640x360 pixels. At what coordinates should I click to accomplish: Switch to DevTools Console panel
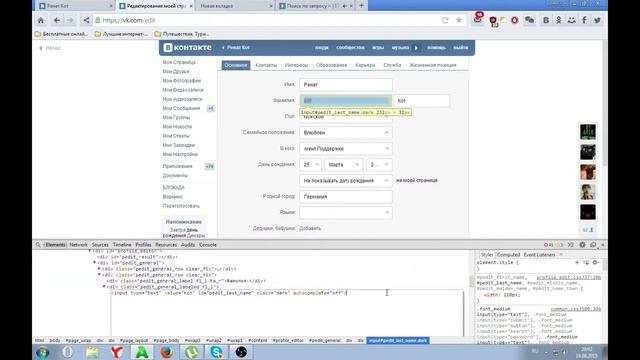pyautogui.click(x=208, y=245)
